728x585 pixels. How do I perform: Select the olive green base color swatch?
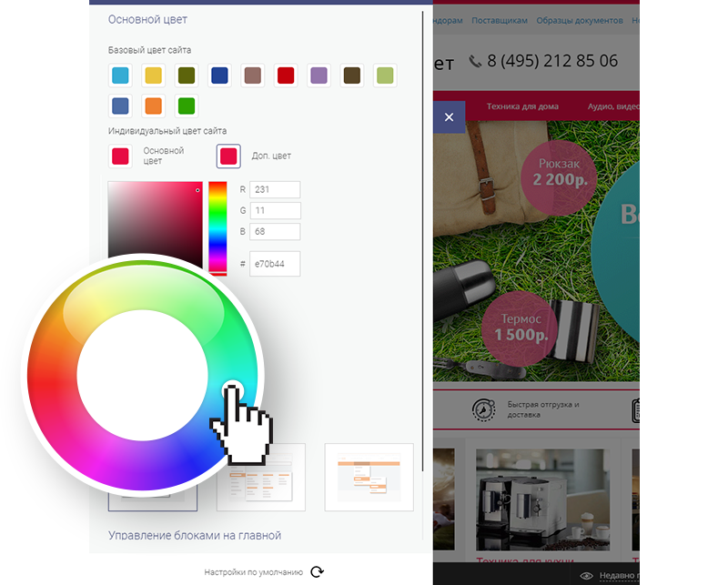(x=187, y=76)
